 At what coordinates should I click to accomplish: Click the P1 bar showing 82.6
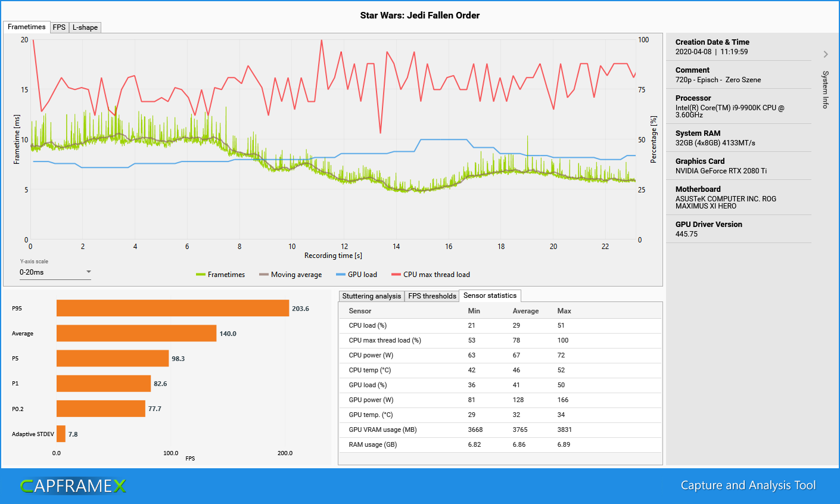[x=104, y=383]
